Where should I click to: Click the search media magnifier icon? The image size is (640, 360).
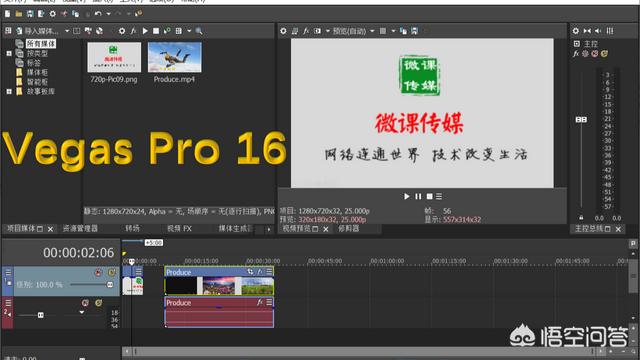(199, 31)
